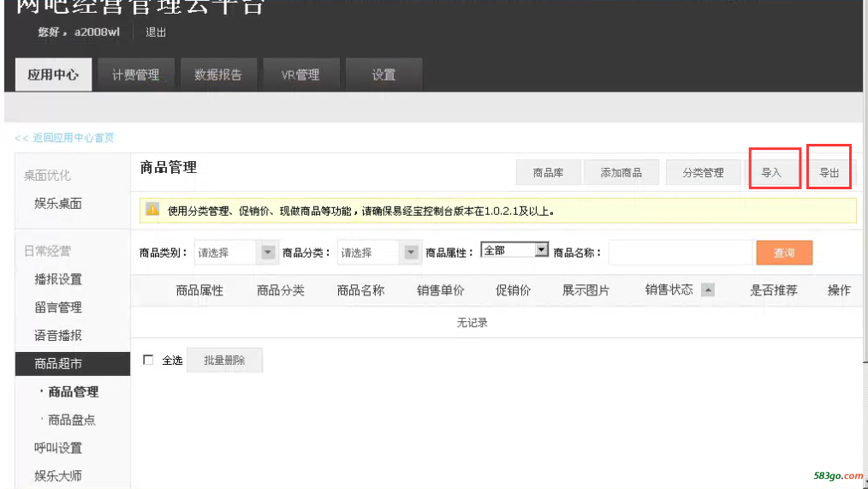The width and height of the screenshot is (868, 489).
Task: Click the 操作 column header
Action: coord(839,290)
